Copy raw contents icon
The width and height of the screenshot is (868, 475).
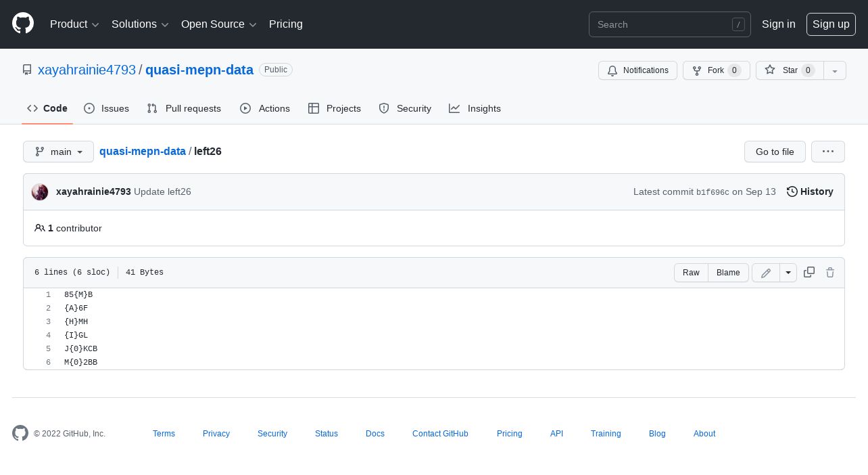coord(809,272)
